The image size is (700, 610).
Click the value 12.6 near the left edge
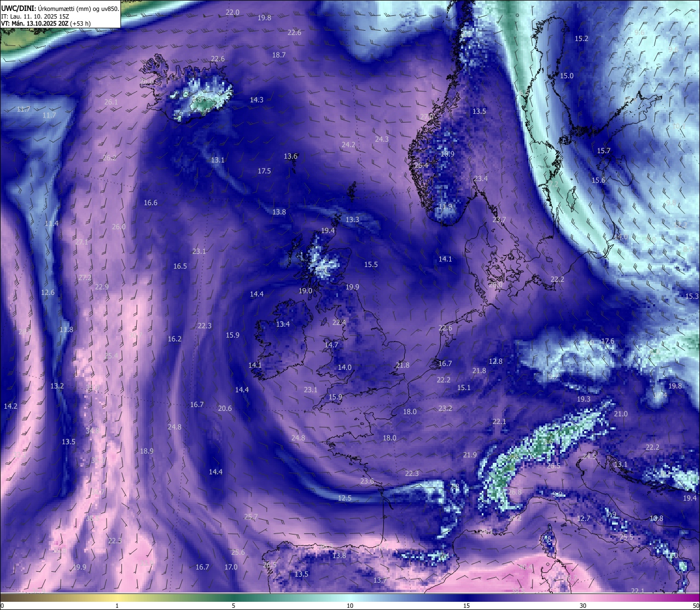pyautogui.click(x=48, y=292)
